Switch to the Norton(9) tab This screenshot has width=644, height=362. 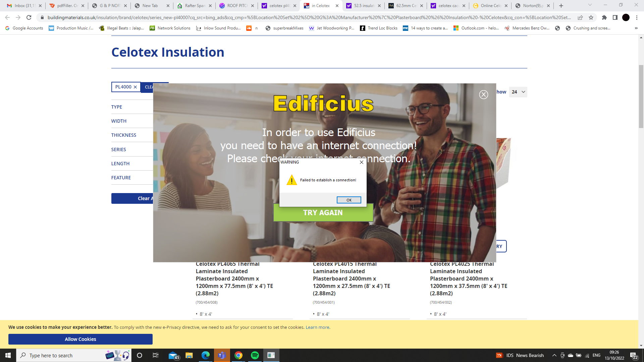pos(532,6)
